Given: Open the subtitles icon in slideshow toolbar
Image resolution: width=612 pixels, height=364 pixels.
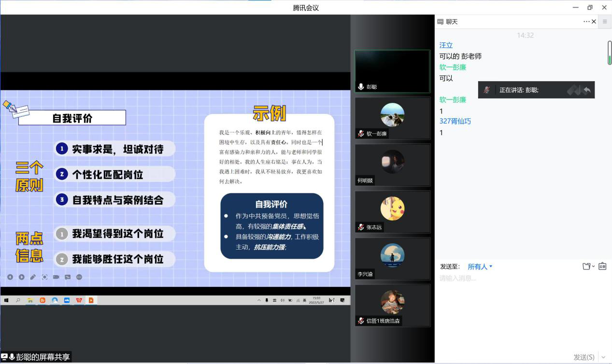Looking at the screenshot, I should coord(68,277).
